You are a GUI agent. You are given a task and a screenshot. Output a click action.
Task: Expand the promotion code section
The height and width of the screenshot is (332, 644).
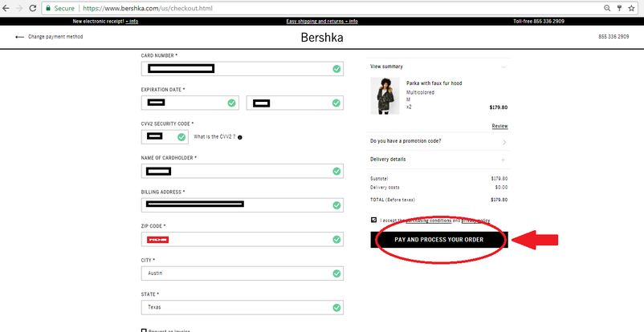[x=503, y=142]
